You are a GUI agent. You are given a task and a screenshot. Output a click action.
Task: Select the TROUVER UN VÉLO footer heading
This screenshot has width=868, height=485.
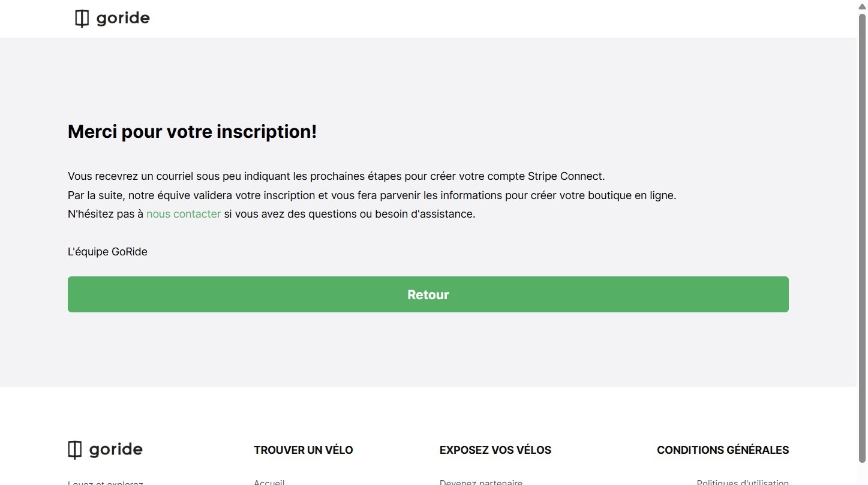click(303, 450)
